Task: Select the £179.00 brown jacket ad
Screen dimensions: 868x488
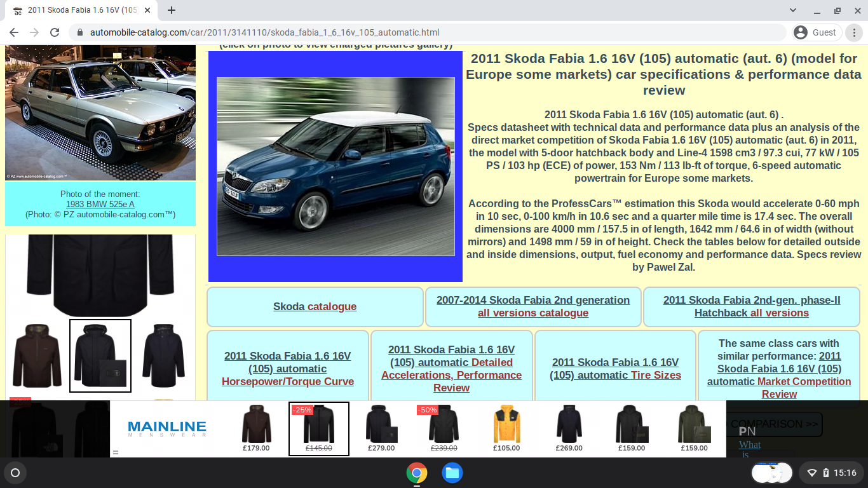Action: (x=256, y=429)
